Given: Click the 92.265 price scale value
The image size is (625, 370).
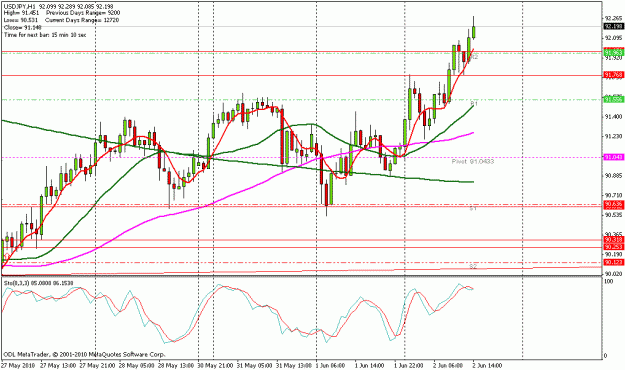Looking at the screenshot, I should click(613, 18).
